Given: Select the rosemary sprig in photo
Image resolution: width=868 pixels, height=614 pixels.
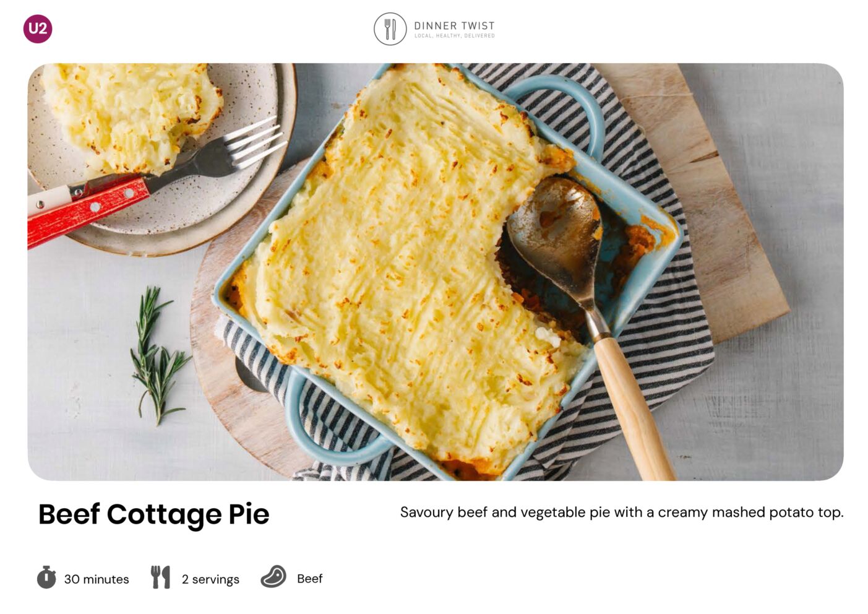Looking at the screenshot, I should (157, 355).
